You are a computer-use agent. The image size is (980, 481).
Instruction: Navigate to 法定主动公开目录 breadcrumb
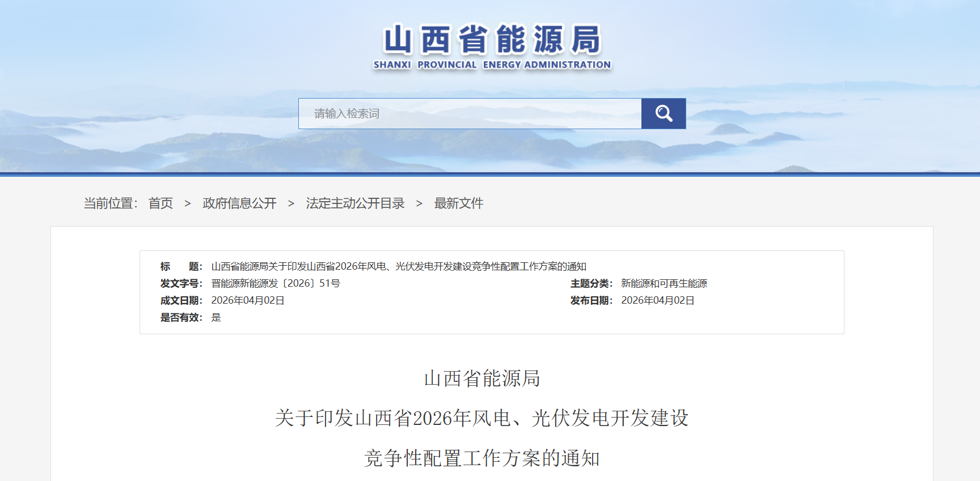(x=355, y=203)
